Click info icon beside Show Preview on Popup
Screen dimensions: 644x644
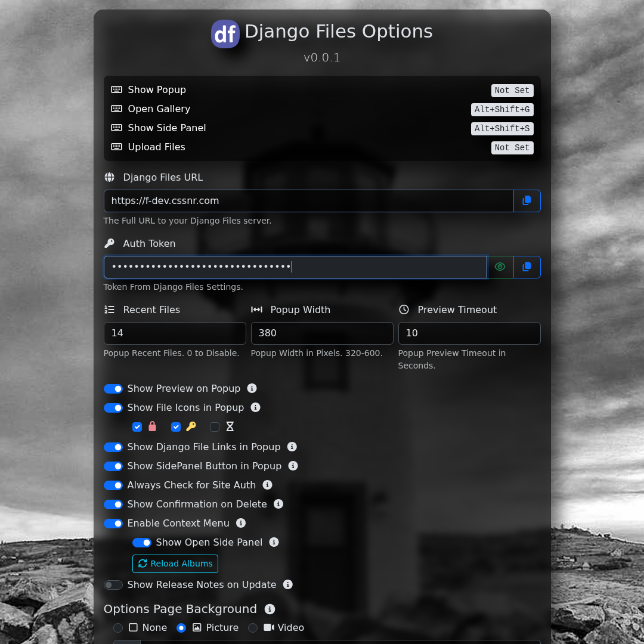coord(252,388)
